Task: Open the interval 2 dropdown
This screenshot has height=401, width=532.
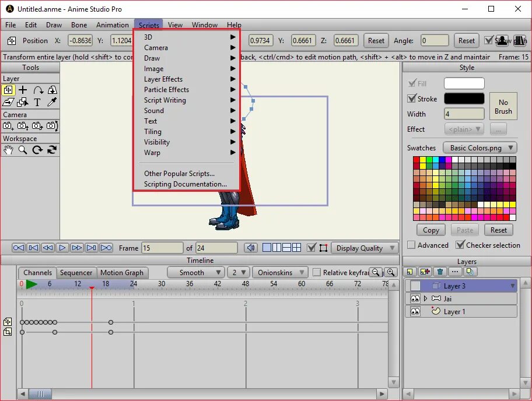Action: (x=239, y=273)
